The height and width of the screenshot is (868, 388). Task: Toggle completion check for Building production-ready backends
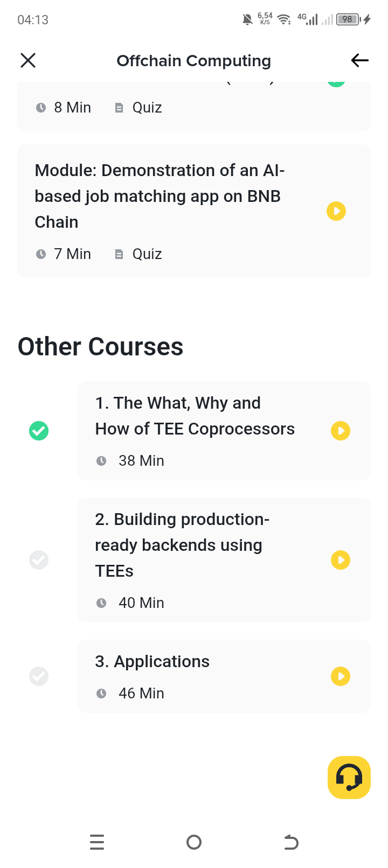(39, 560)
